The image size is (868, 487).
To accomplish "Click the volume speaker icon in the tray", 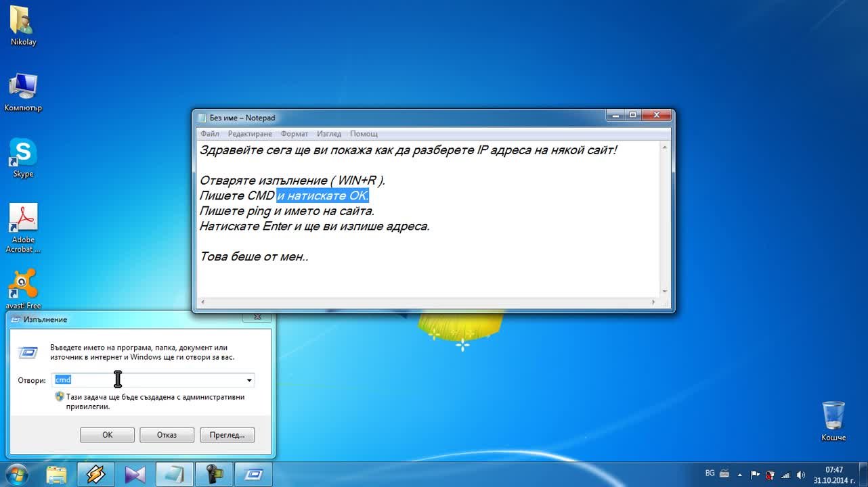I will 801,475.
